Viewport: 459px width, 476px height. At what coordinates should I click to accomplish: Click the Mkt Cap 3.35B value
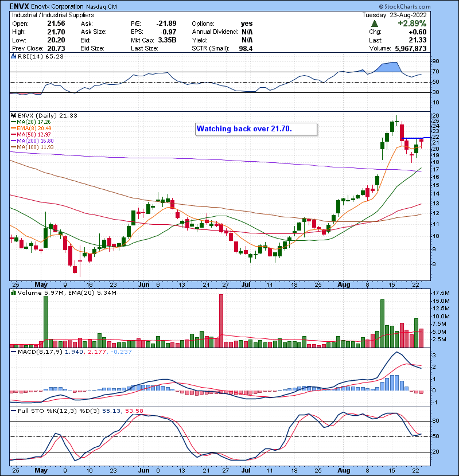pyautogui.click(x=167, y=40)
